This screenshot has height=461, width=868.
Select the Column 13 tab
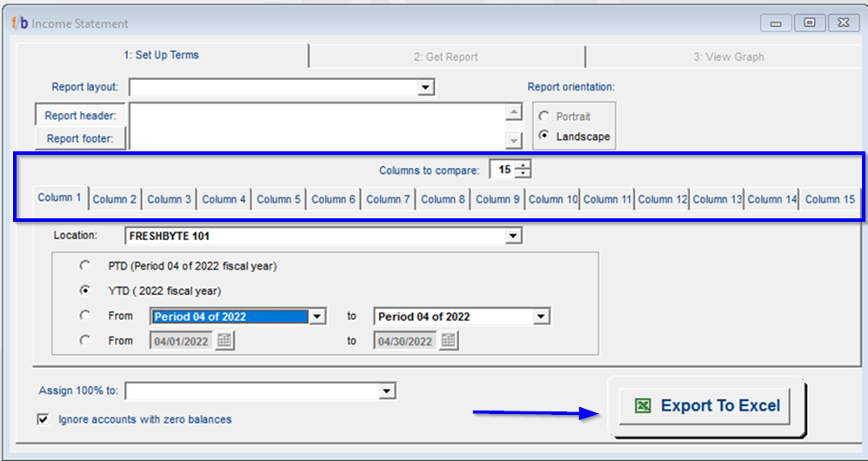(x=718, y=199)
